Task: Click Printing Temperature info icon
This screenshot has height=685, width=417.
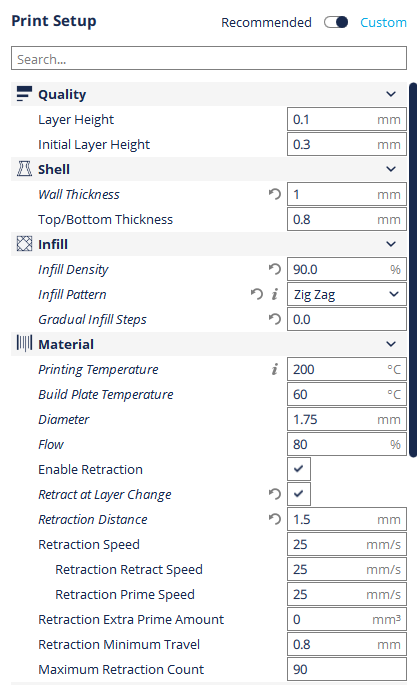Action: point(275,369)
